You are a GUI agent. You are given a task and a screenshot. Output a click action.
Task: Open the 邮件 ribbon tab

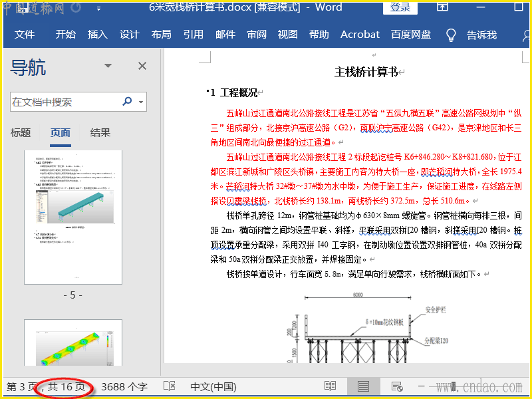[x=225, y=35]
